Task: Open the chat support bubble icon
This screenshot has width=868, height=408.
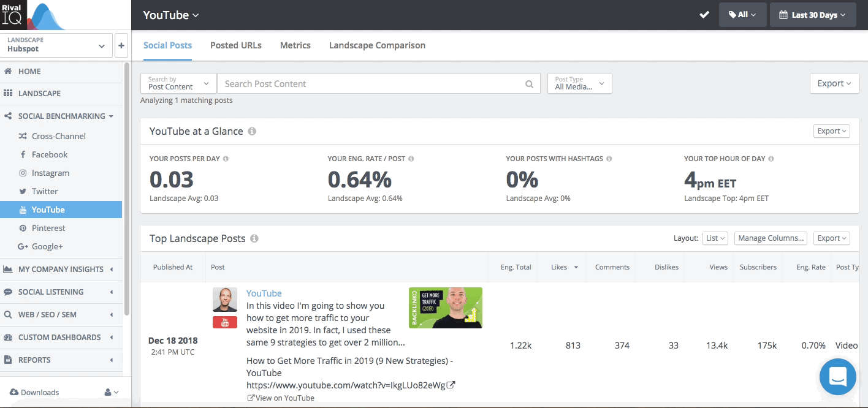Action: [x=837, y=376]
